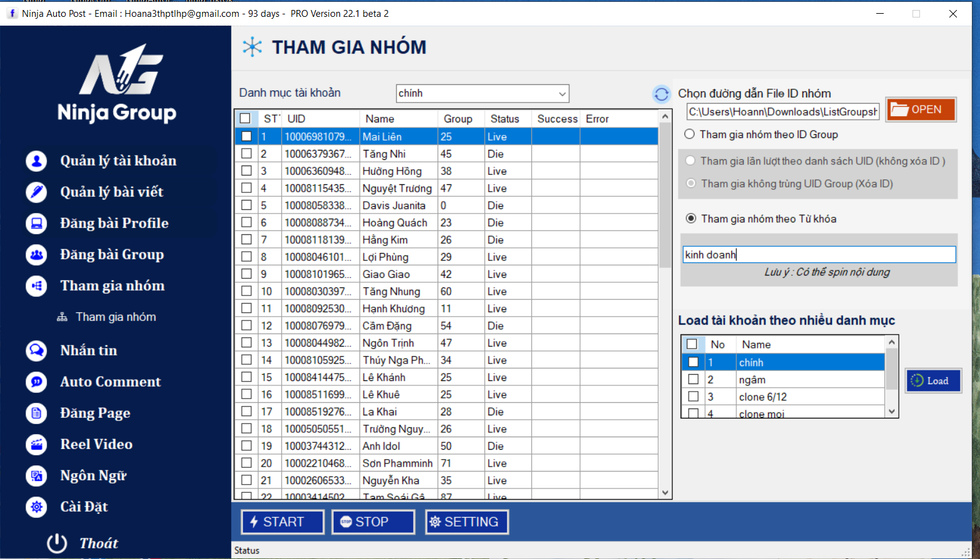Sort by the Group column header

point(461,119)
